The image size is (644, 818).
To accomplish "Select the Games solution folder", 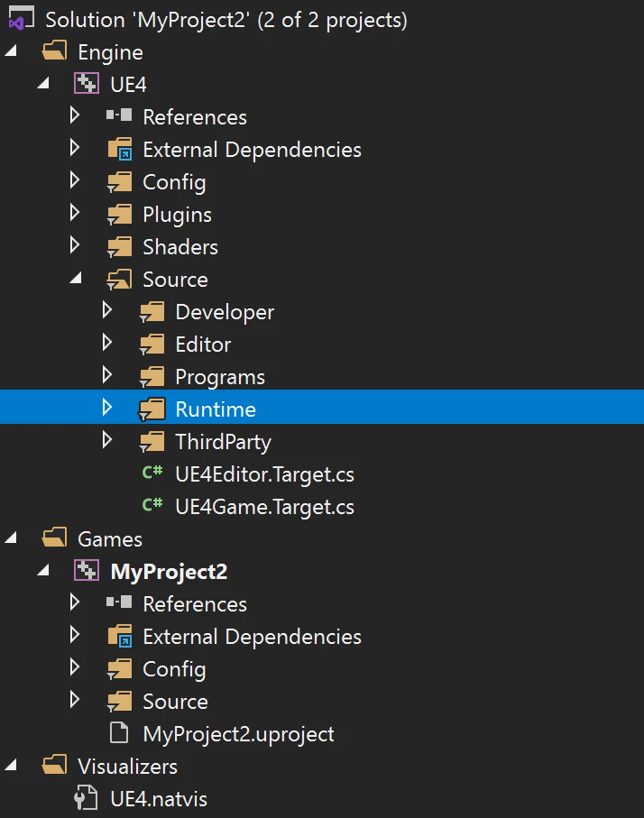I will coord(110,539).
